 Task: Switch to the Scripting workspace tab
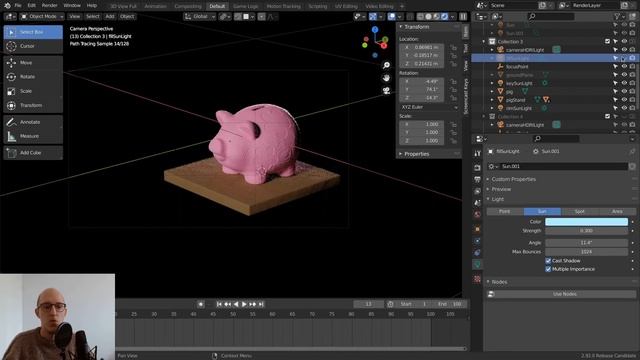click(x=318, y=6)
